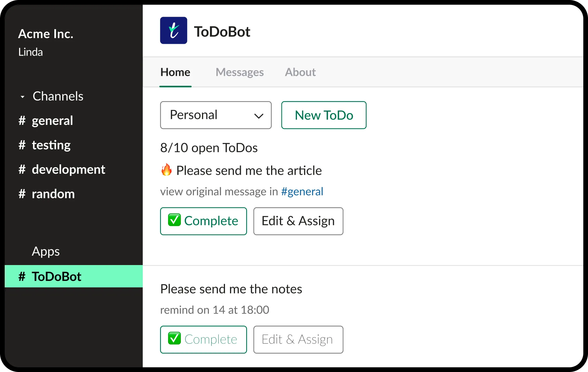Edit & Assign the notes todo

[x=298, y=339]
